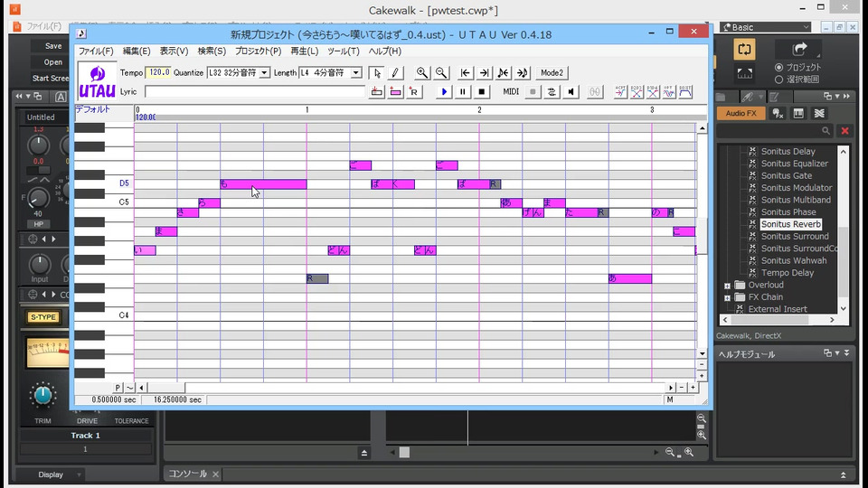Clear browser search with red X
The image size is (868, 488).
844,130
